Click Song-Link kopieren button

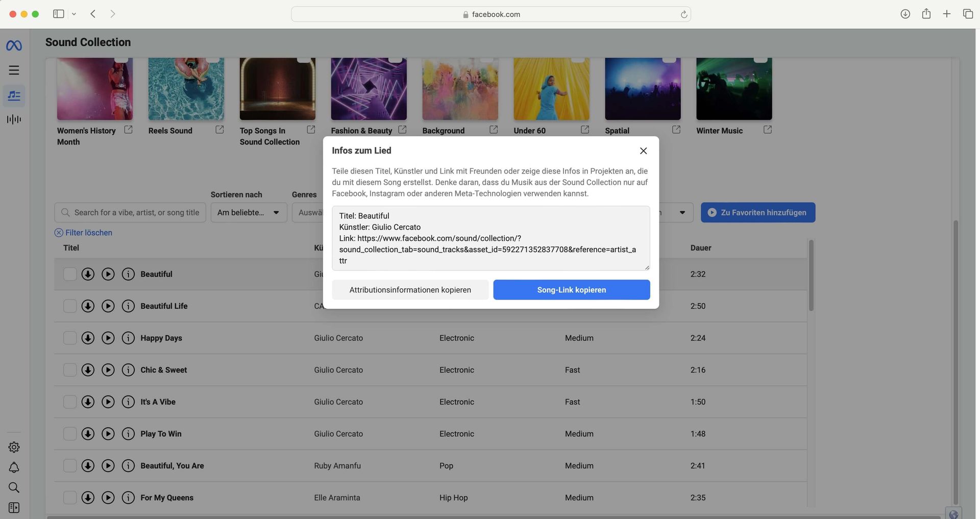pyautogui.click(x=571, y=290)
